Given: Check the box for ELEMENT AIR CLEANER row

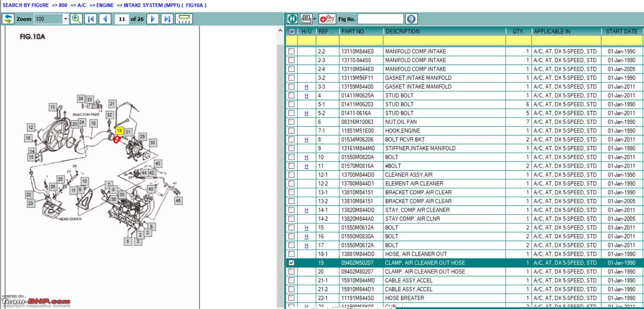Looking at the screenshot, I should pos(292,184).
